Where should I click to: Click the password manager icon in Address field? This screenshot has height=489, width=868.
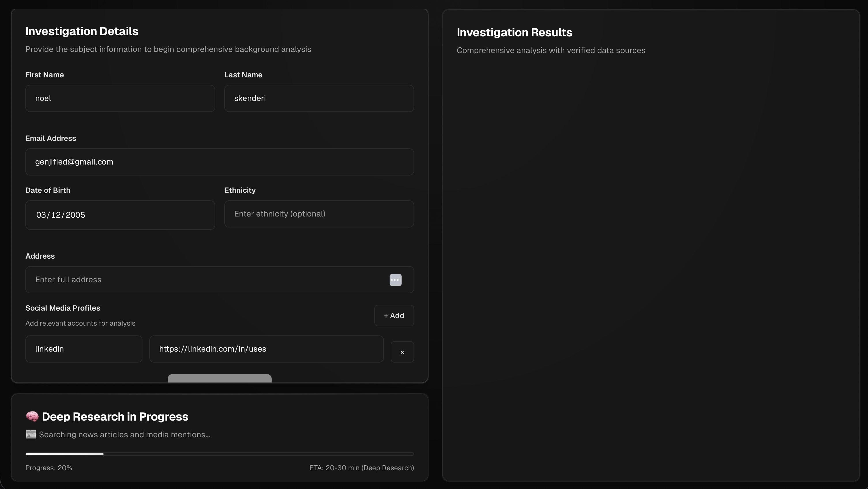click(x=395, y=280)
